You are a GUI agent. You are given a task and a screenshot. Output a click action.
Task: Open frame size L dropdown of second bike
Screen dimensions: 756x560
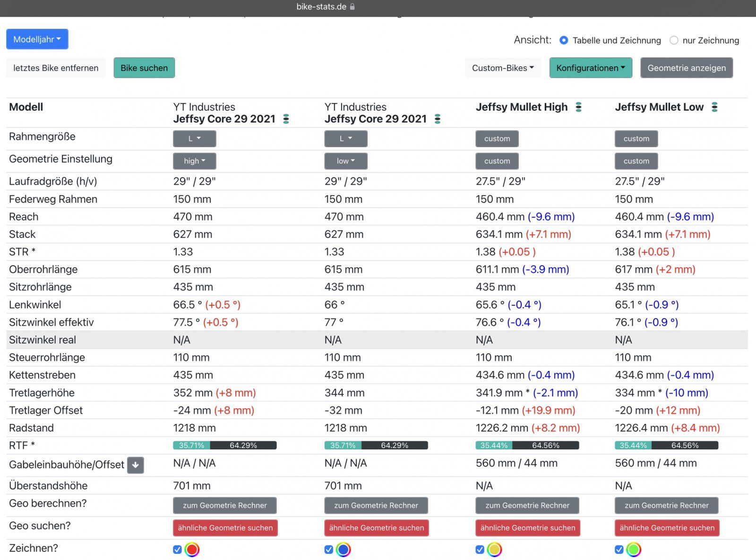pos(346,138)
